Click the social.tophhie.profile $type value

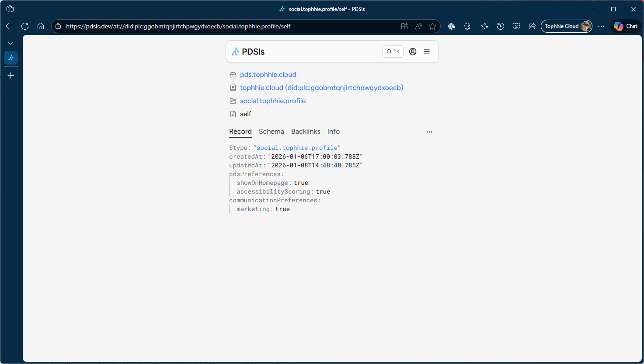click(297, 148)
